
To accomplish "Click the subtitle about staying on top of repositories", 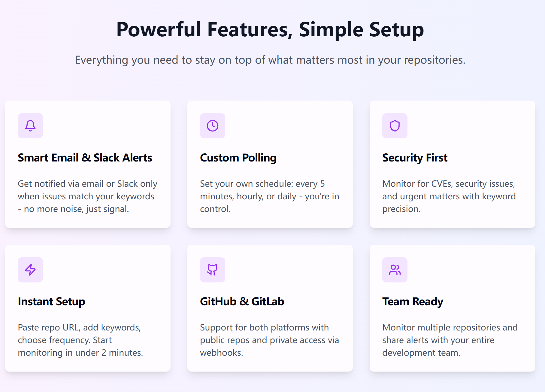I will 270,60.
